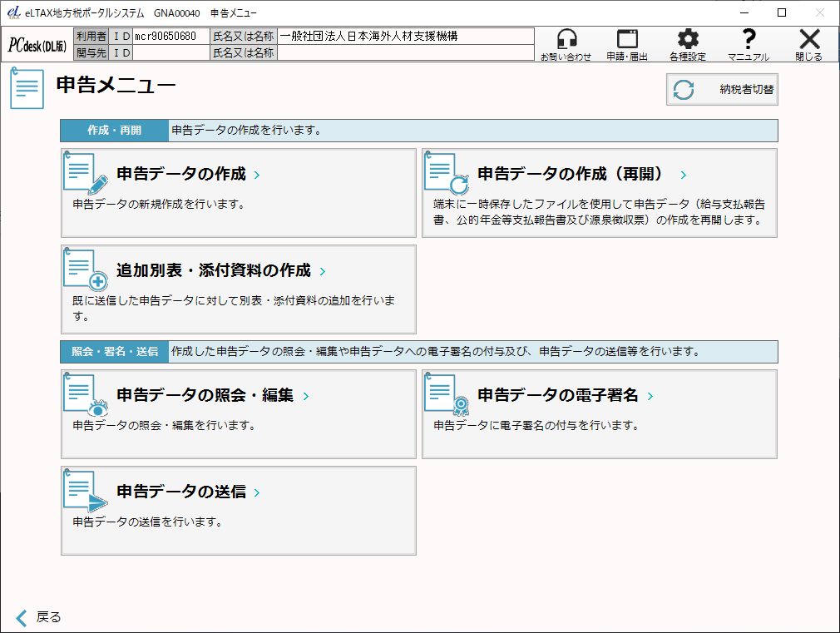Click chevron next to 追加別表・添付資料の作成

(x=323, y=271)
